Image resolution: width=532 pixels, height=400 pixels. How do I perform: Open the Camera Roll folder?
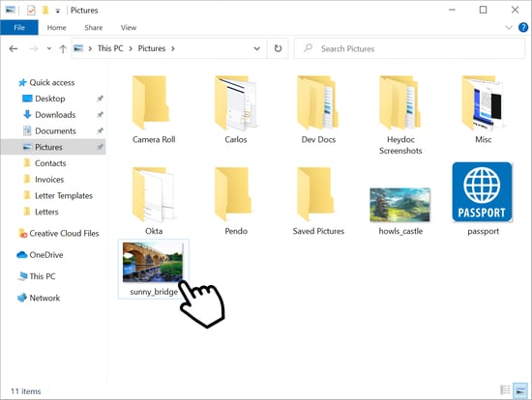tap(154, 110)
